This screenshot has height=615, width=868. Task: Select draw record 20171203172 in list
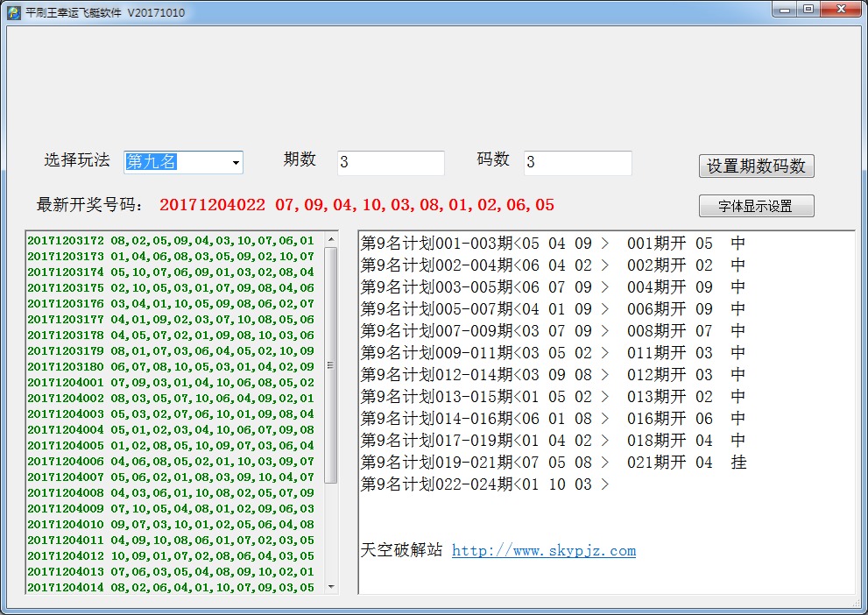pos(170,240)
